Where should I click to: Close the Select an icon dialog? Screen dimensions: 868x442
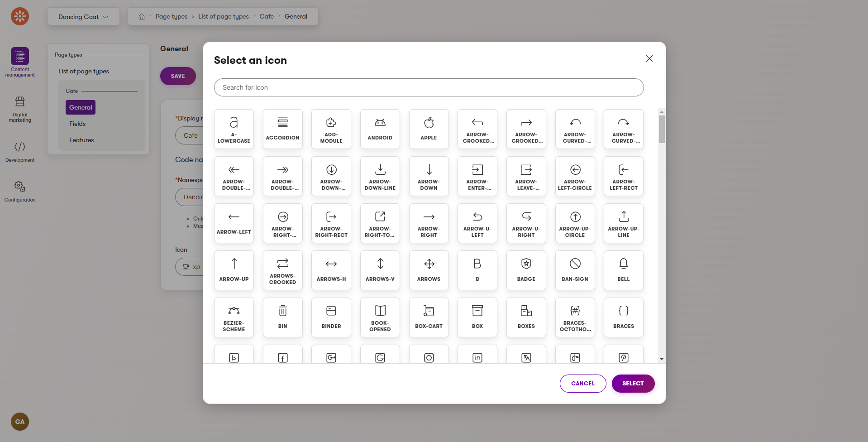pyautogui.click(x=649, y=58)
